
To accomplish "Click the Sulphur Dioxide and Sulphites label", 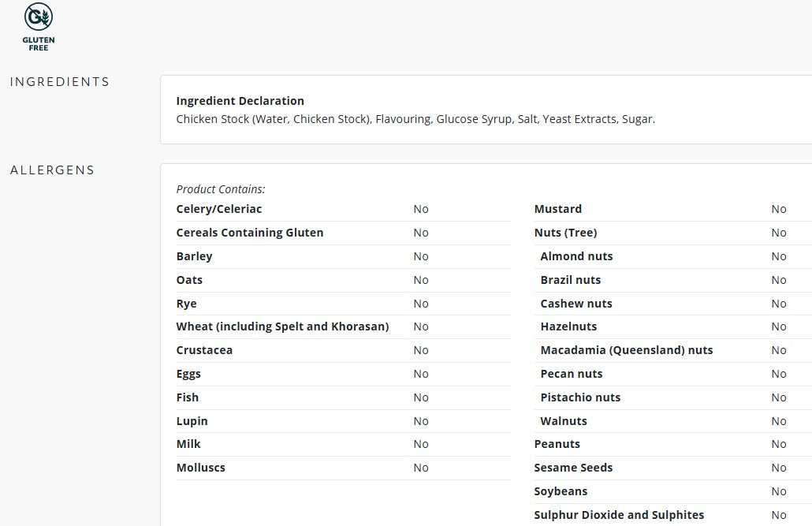I will 619,515.
